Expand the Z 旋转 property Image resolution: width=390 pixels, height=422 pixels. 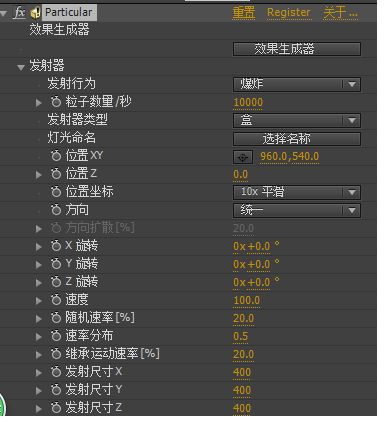point(39,283)
